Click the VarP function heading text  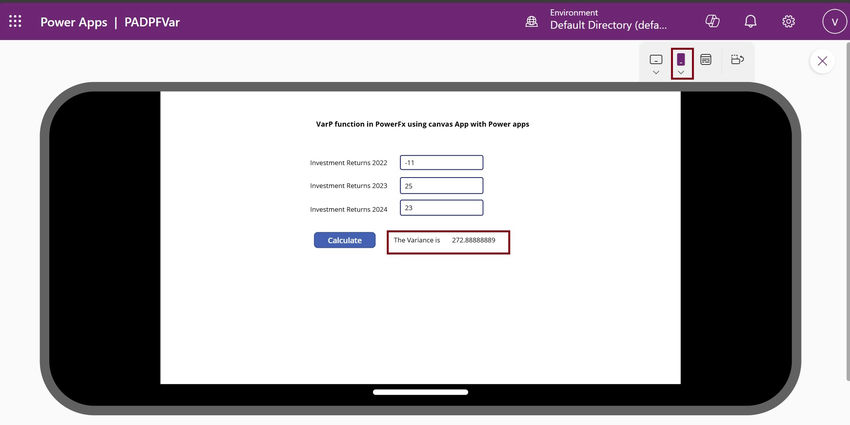[422, 124]
